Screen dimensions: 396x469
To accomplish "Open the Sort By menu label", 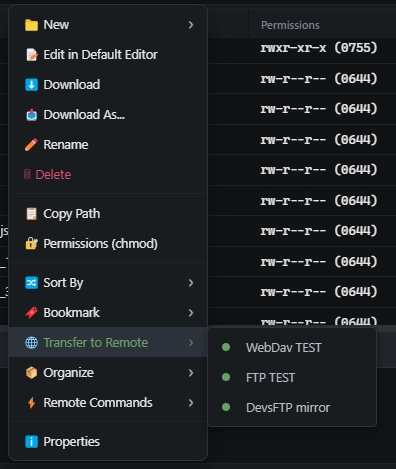I will pos(63,283).
